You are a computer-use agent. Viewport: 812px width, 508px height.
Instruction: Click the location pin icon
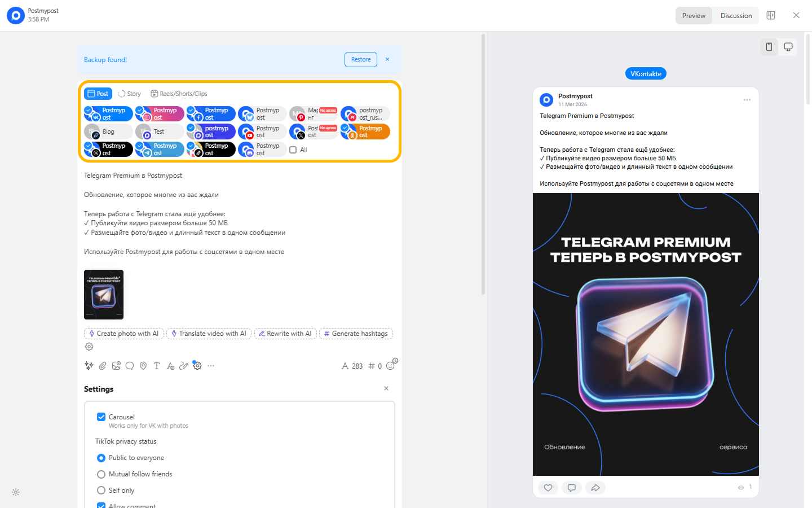point(143,366)
